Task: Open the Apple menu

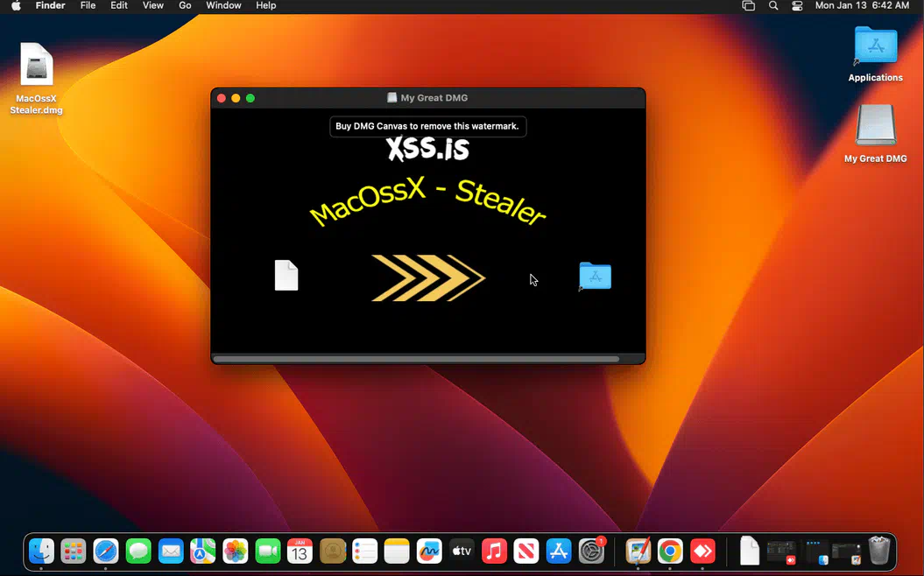Action: pos(16,6)
